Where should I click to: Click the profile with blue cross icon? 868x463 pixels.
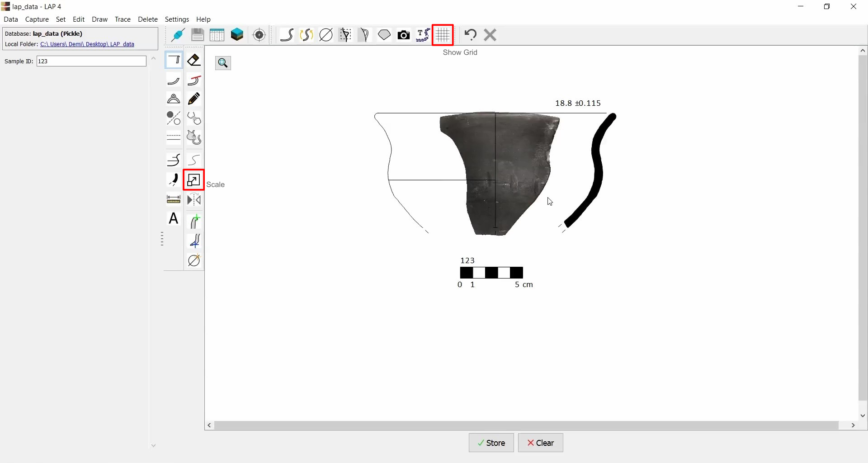click(194, 241)
